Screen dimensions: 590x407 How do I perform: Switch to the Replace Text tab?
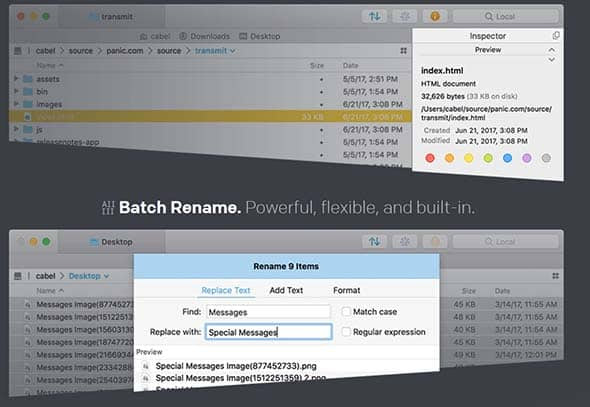pos(226,290)
